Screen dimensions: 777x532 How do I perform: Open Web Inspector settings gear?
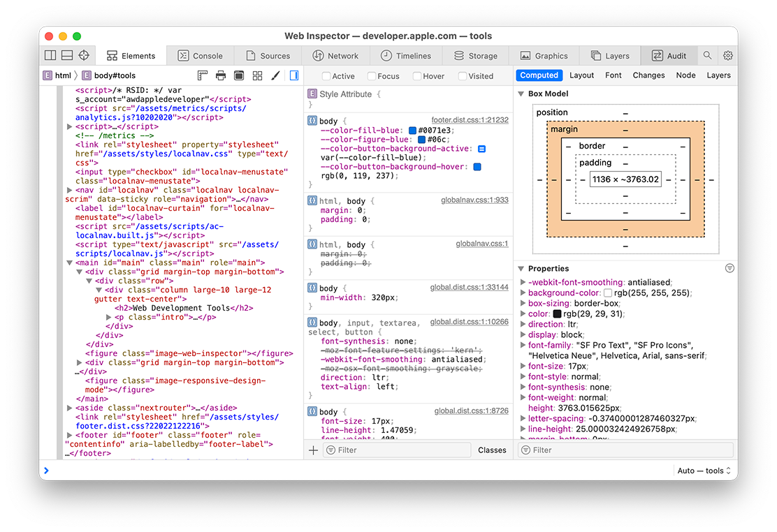tap(728, 56)
